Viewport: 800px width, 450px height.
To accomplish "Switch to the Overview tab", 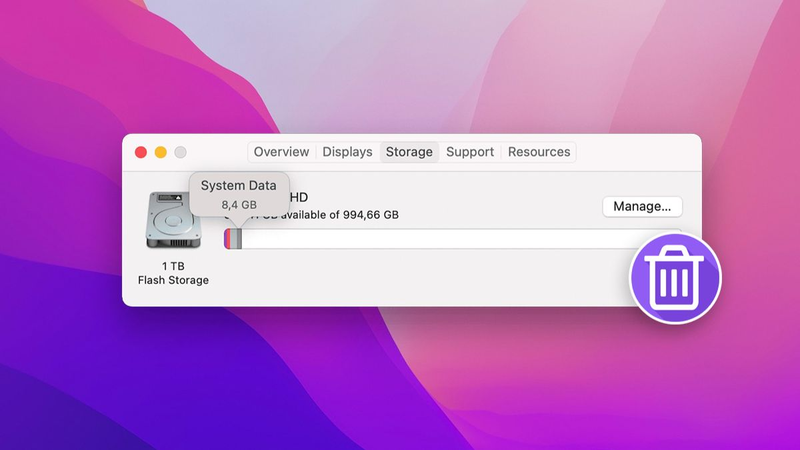I will [x=281, y=152].
